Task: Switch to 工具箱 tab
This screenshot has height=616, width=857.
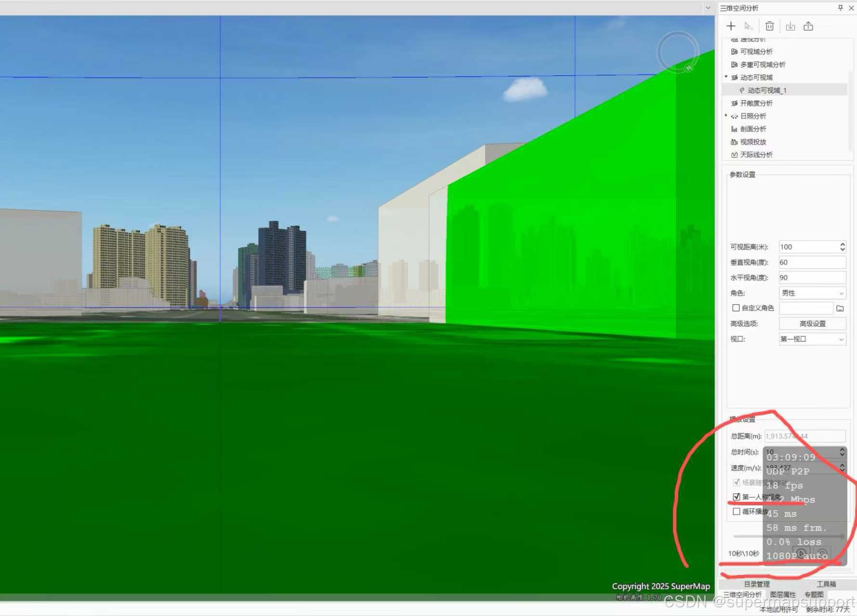Action: 826,584
